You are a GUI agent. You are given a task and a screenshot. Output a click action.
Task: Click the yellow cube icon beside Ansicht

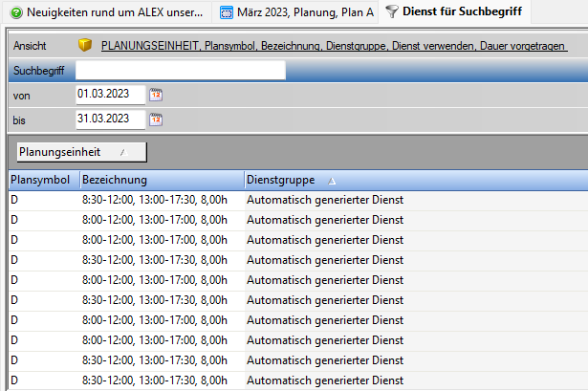coord(84,47)
